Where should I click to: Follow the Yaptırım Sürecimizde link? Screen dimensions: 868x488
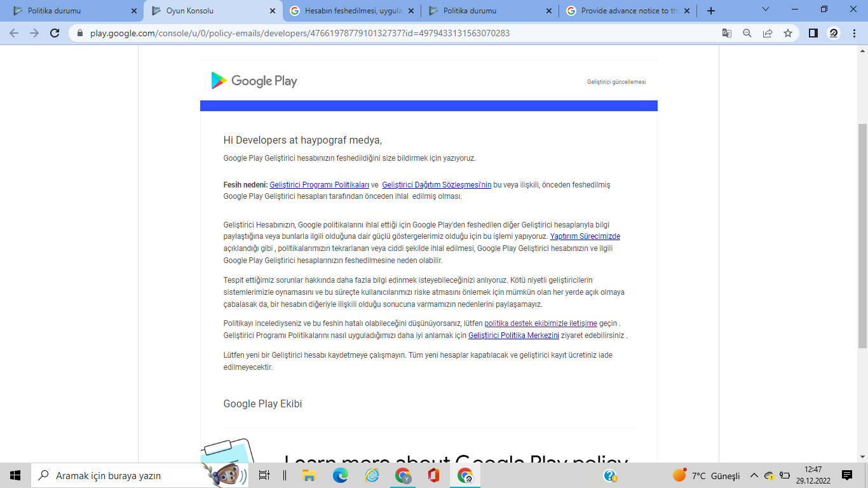pos(585,236)
